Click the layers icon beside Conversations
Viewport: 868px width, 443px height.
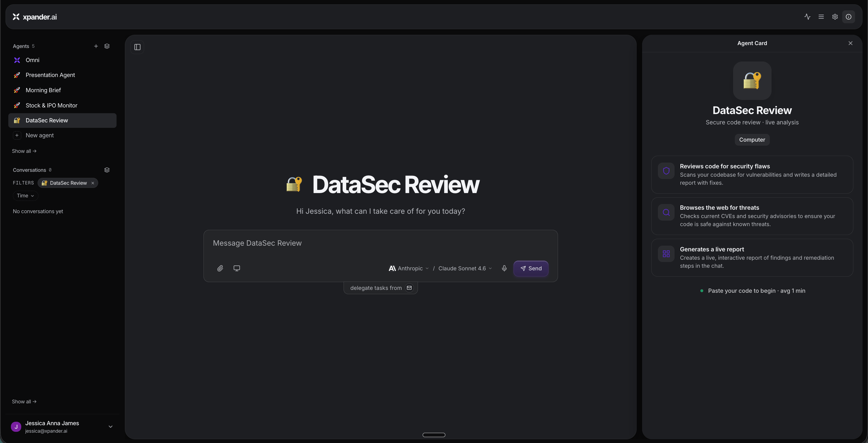tap(107, 170)
